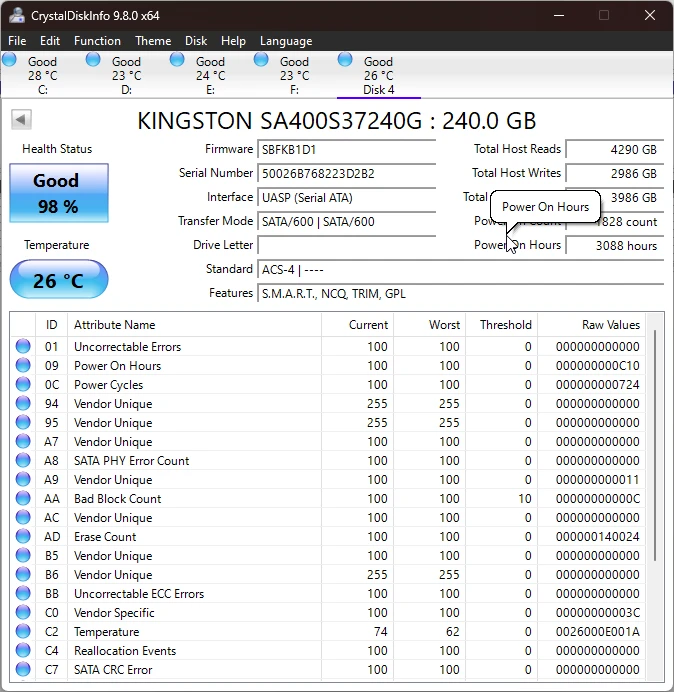Image resolution: width=674 pixels, height=692 pixels.
Task: Click the Threshold column header
Action: [501, 325]
